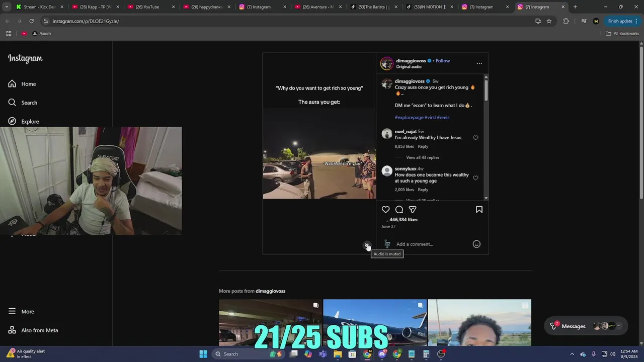Open All Bookmarks folder
This screenshot has width=644, height=362.
tap(622, 33)
